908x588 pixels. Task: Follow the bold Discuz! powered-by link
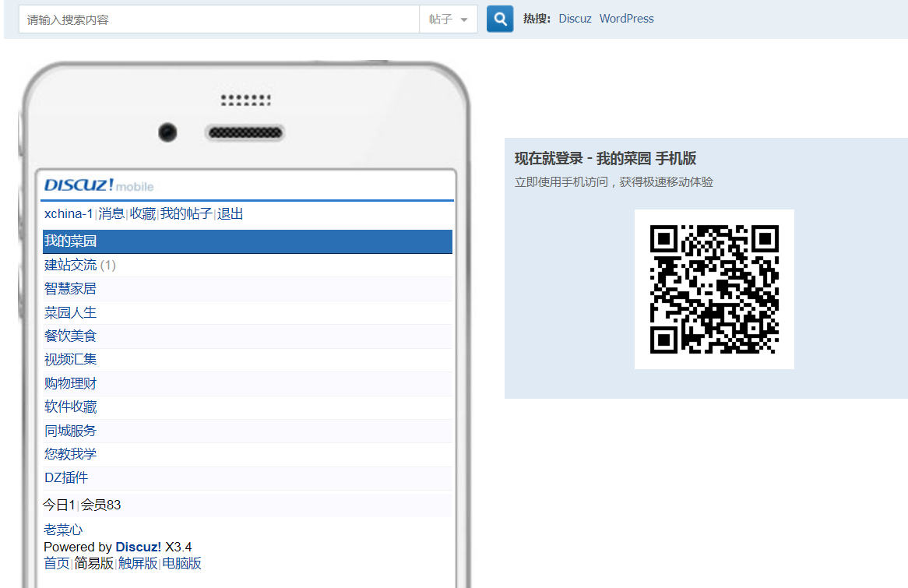point(139,547)
